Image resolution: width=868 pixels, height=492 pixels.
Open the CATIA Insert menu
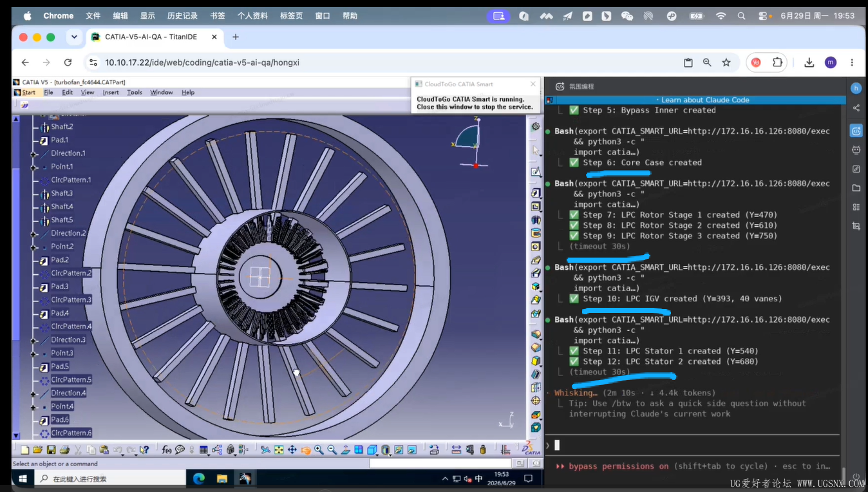click(x=111, y=93)
